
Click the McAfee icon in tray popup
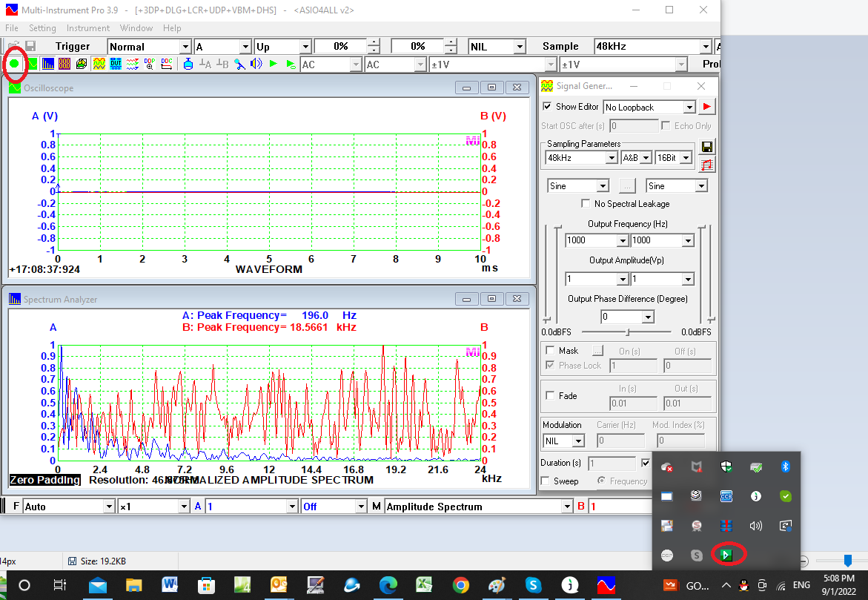point(696,467)
